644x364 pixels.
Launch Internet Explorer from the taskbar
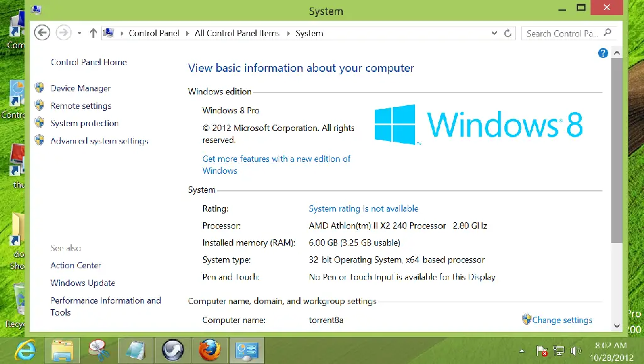[25, 351]
